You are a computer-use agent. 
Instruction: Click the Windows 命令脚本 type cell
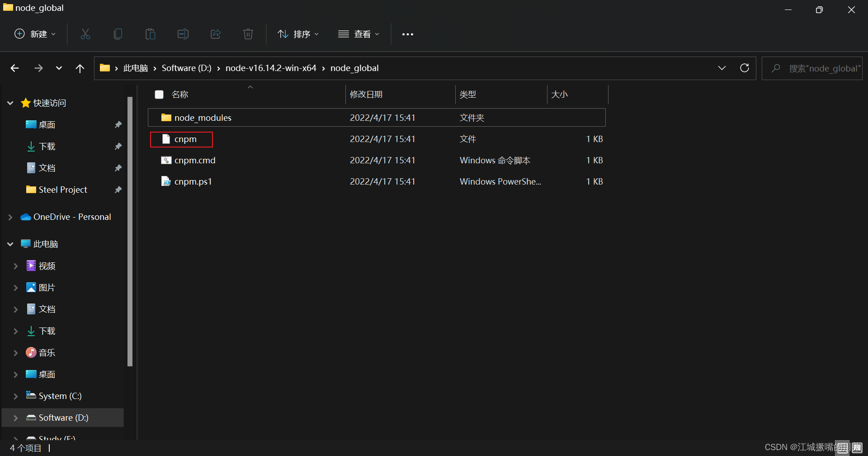pos(495,160)
